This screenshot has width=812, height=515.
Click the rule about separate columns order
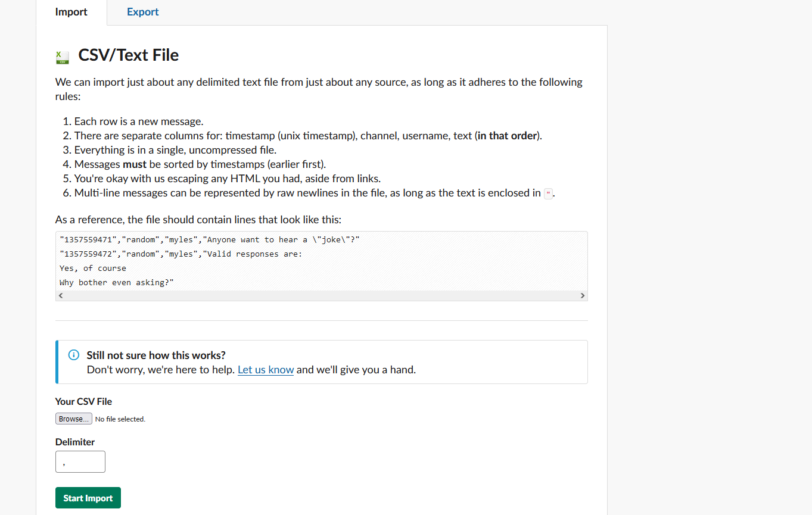(309, 136)
